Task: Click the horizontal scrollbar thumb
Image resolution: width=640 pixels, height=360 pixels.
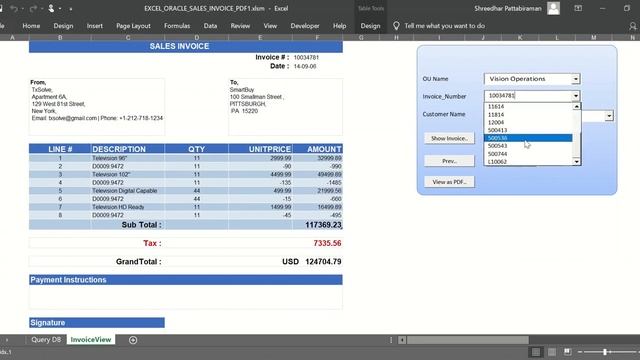Action: pos(468,340)
